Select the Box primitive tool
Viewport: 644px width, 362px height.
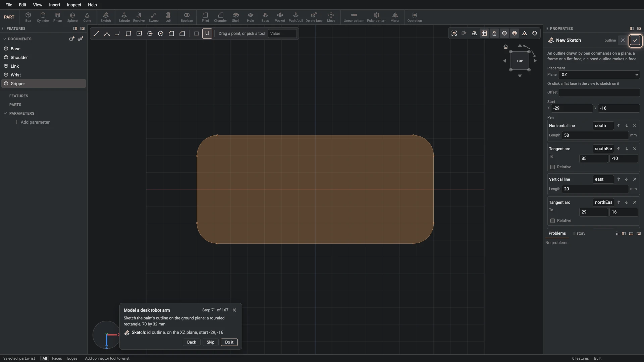[x=28, y=17]
